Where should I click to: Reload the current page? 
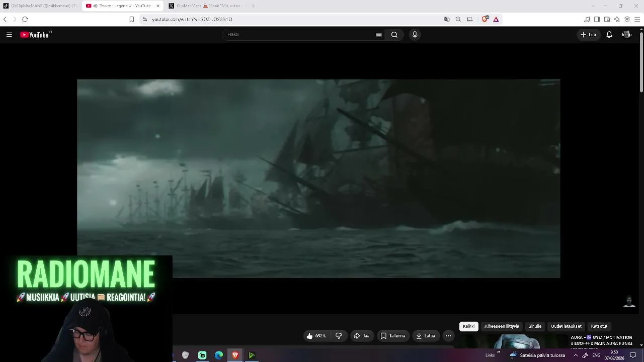click(x=25, y=19)
